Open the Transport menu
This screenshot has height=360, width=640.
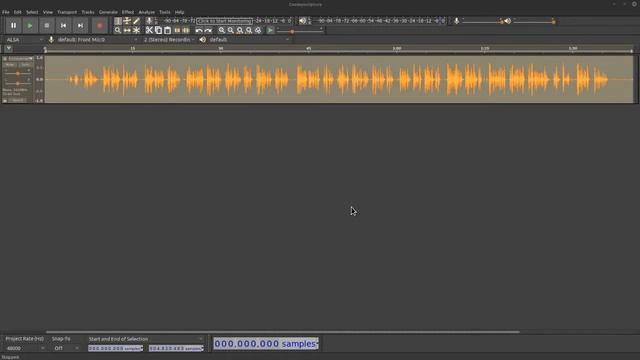67,12
